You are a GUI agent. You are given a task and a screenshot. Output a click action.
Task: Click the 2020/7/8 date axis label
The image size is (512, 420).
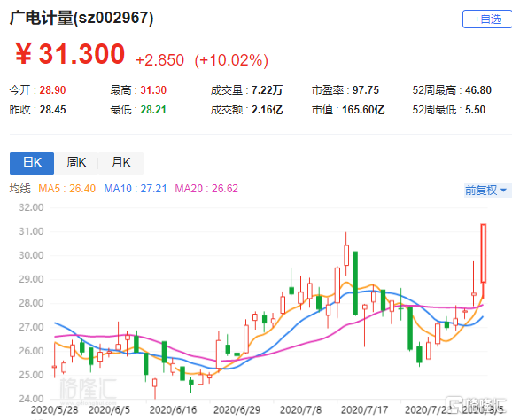(301, 410)
